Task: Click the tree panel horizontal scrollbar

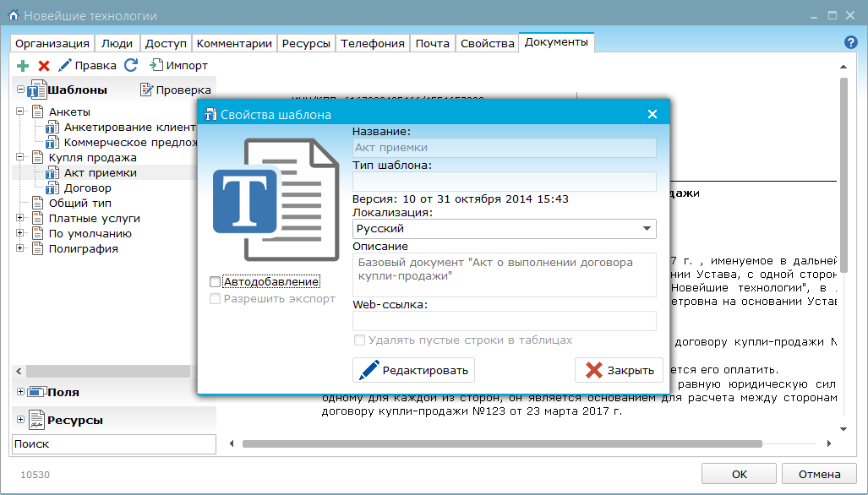Action: point(108,371)
